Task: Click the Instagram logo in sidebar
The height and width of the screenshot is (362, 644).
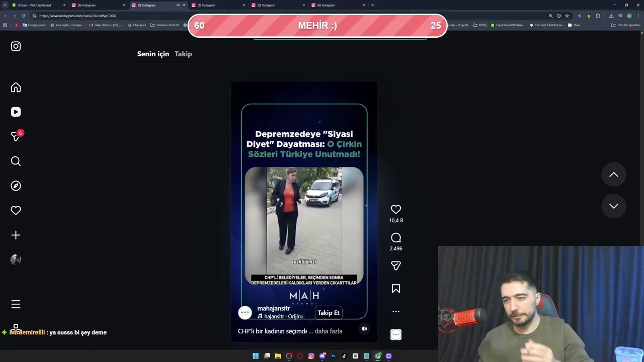Action: click(x=16, y=46)
